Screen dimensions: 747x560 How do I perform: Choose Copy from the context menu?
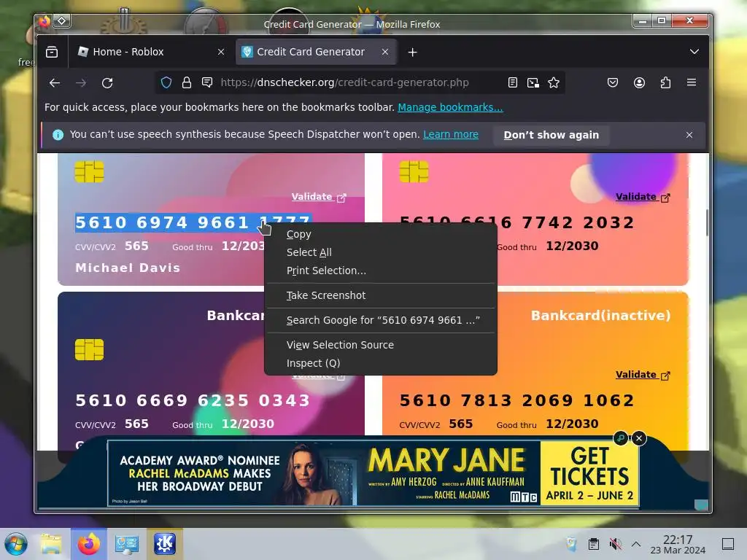pos(380,234)
